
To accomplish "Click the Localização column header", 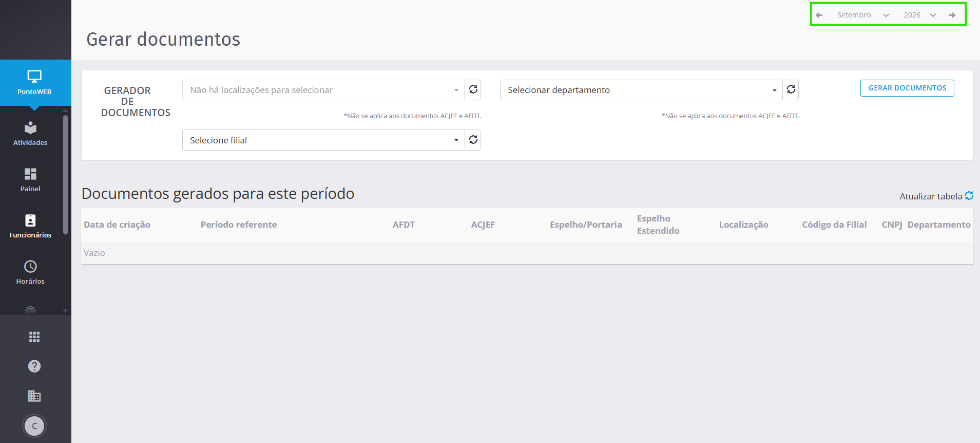I will click(x=743, y=225).
